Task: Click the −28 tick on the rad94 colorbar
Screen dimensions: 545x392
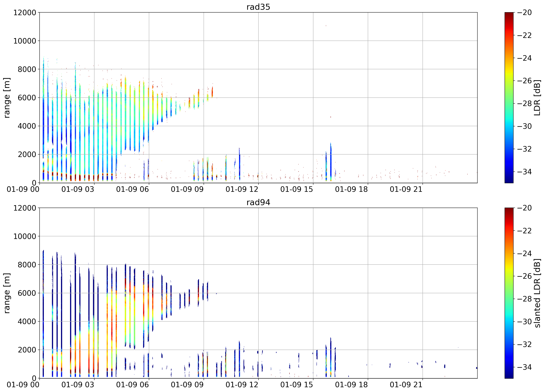Action: pos(524,299)
